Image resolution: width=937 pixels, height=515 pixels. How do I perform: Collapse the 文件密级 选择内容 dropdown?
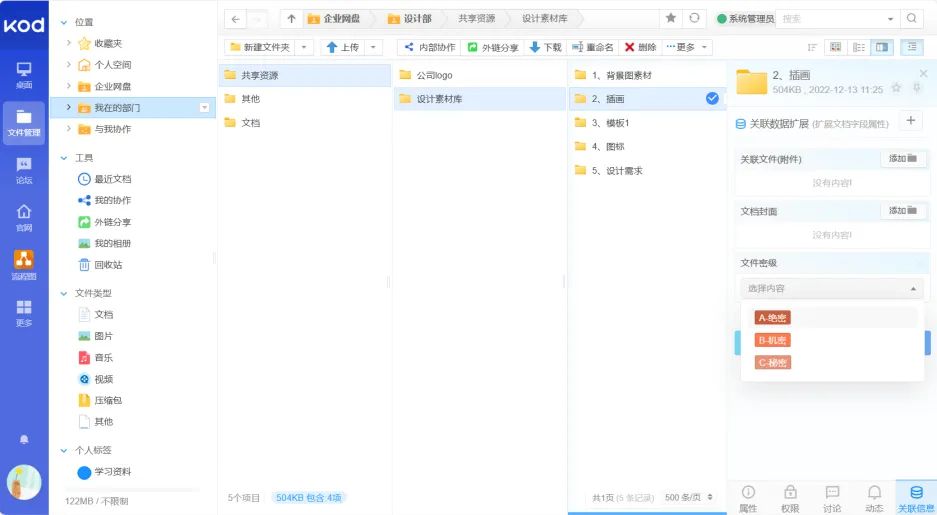[x=831, y=289]
